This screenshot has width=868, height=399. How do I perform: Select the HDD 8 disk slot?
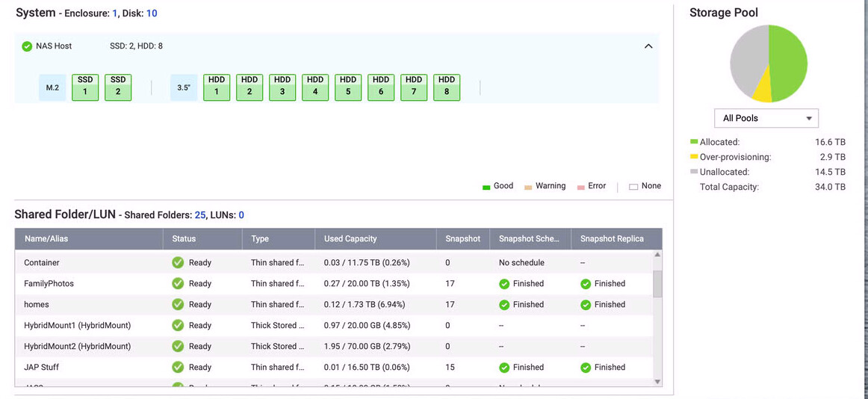(x=447, y=87)
